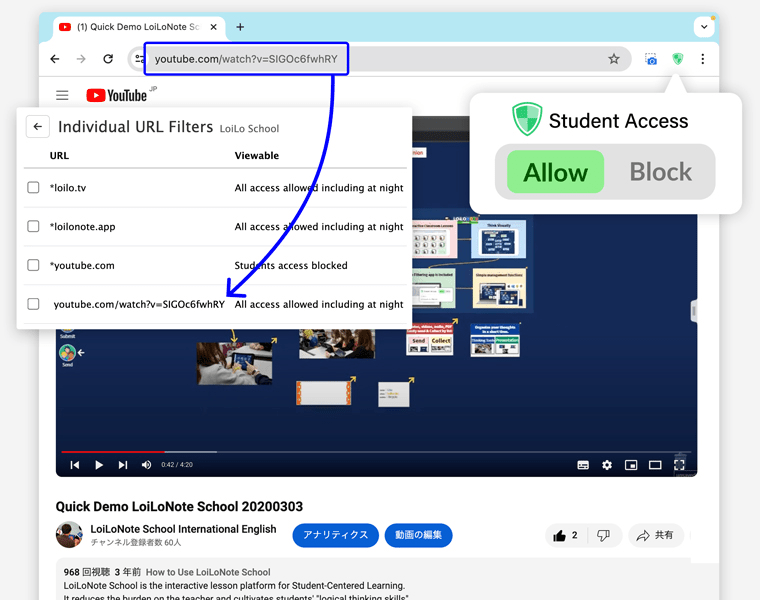Skip to next video
The image size is (760, 600).
pos(123,465)
